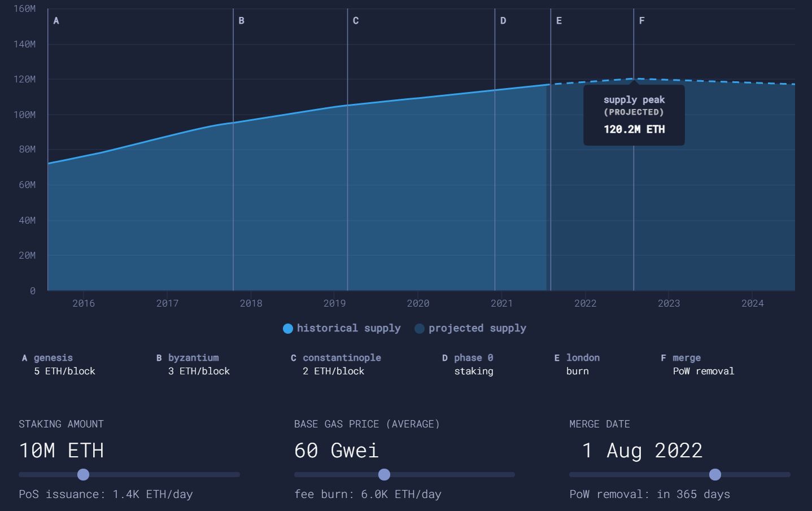Screen dimensions: 812x511
Task: Click the supply peak tooltip box
Action: 634,115
